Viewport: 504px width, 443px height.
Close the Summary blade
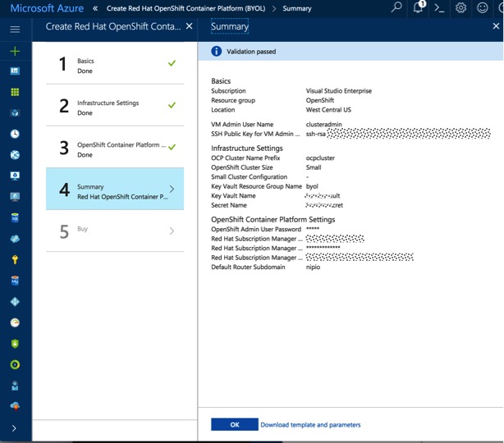tap(496, 26)
